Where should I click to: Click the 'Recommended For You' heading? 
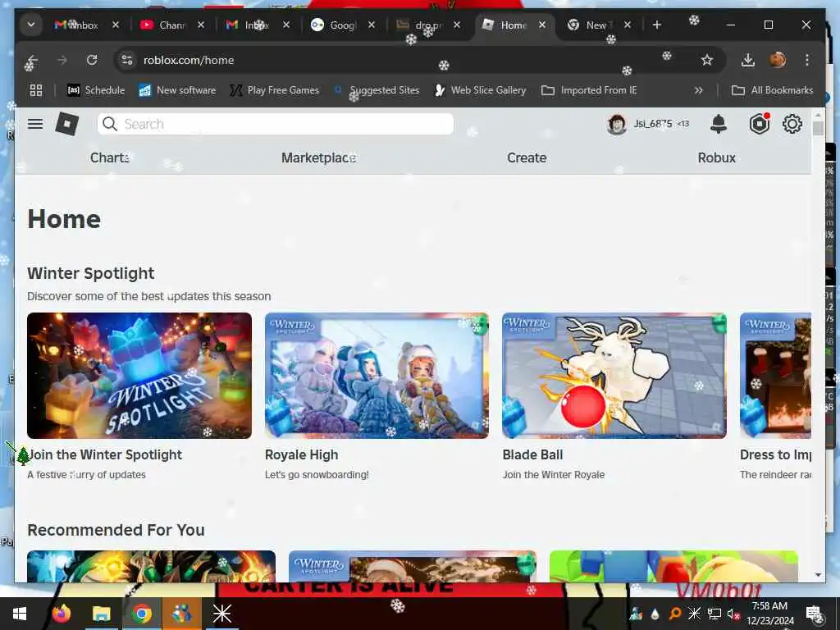[x=116, y=530]
